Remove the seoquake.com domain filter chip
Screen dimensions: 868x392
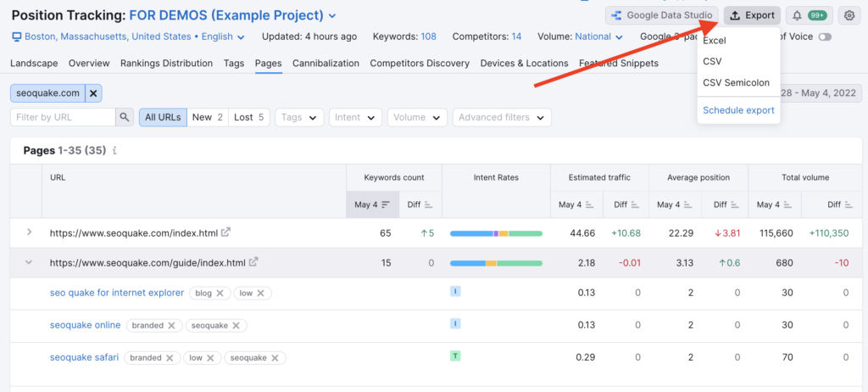(x=93, y=93)
